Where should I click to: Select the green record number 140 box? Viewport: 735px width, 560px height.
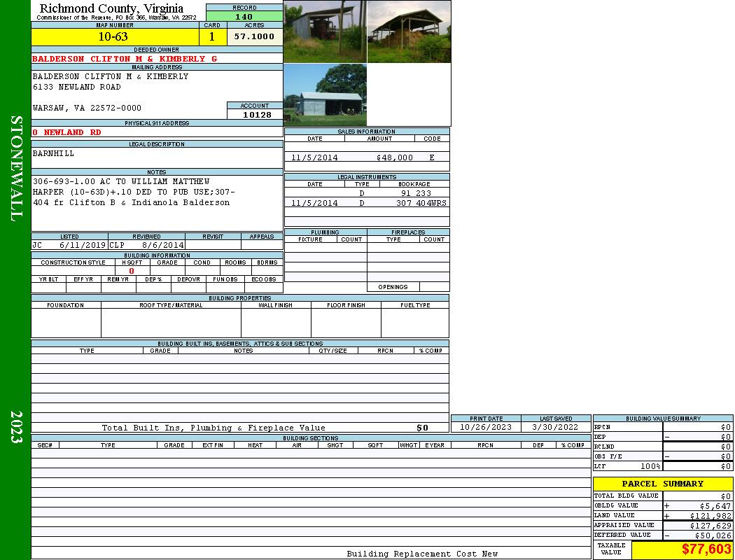pyautogui.click(x=244, y=17)
